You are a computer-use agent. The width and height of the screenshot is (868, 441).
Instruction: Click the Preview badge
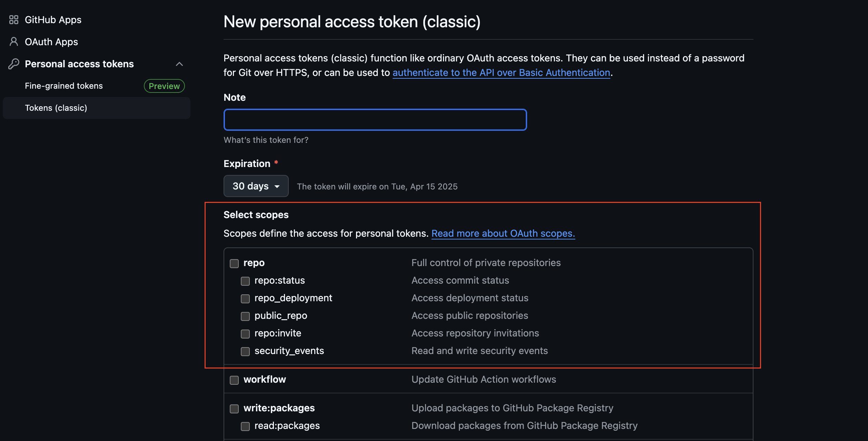pyautogui.click(x=164, y=86)
